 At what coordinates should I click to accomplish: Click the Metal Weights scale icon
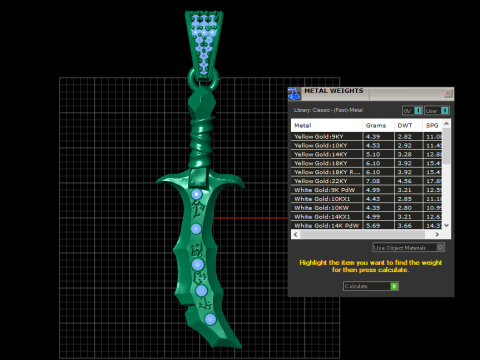[x=294, y=94]
